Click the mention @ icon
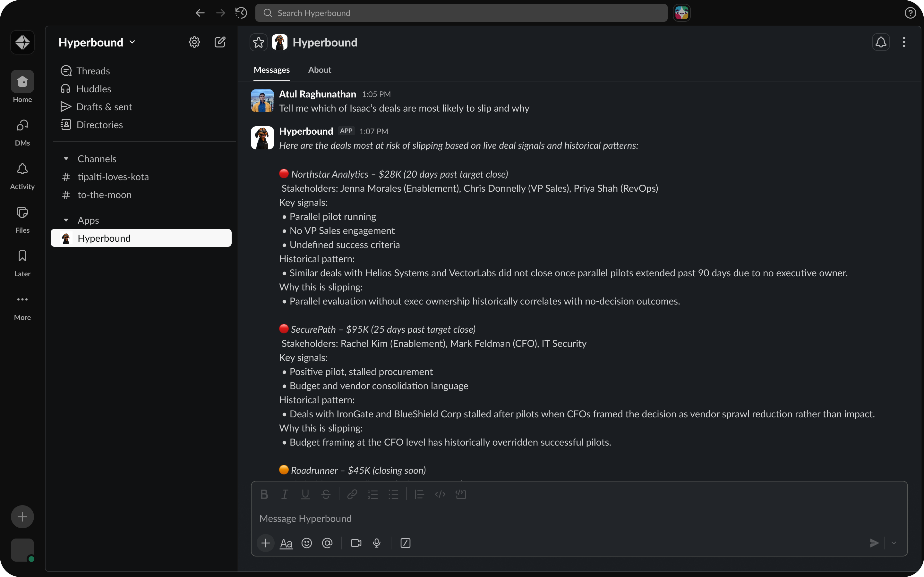This screenshot has width=924, height=577. point(327,543)
